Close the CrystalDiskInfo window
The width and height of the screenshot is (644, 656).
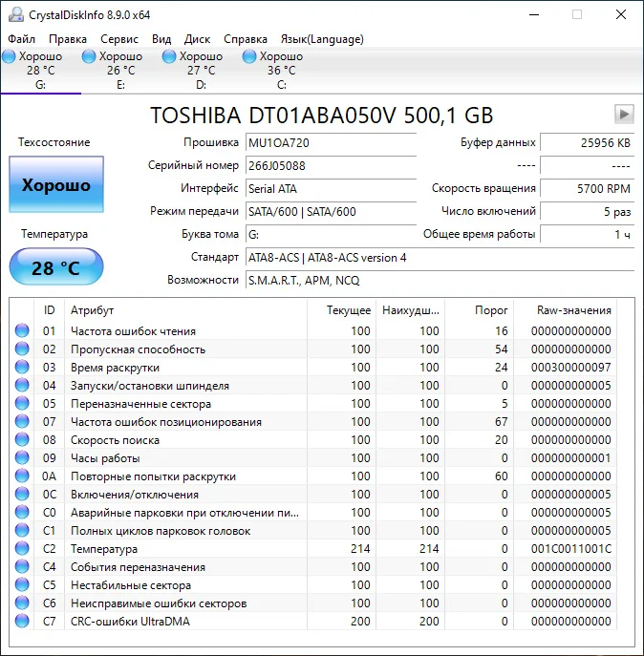click(621, 14)
